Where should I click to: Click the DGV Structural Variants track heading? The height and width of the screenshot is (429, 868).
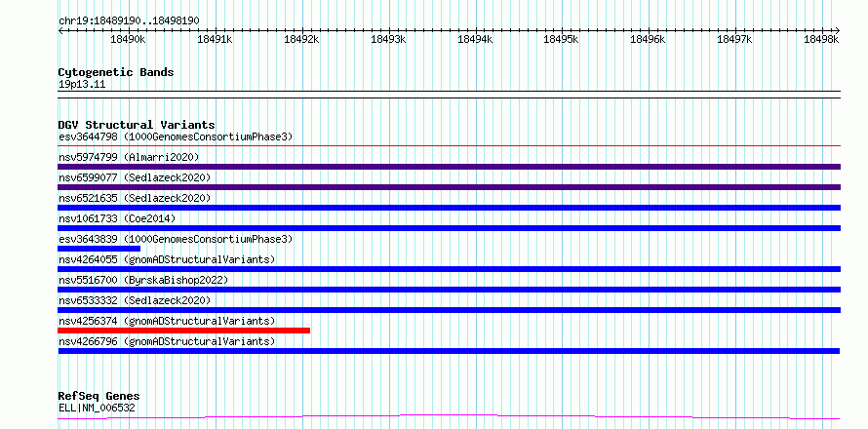pyautogui.click(x=137, y=125)
